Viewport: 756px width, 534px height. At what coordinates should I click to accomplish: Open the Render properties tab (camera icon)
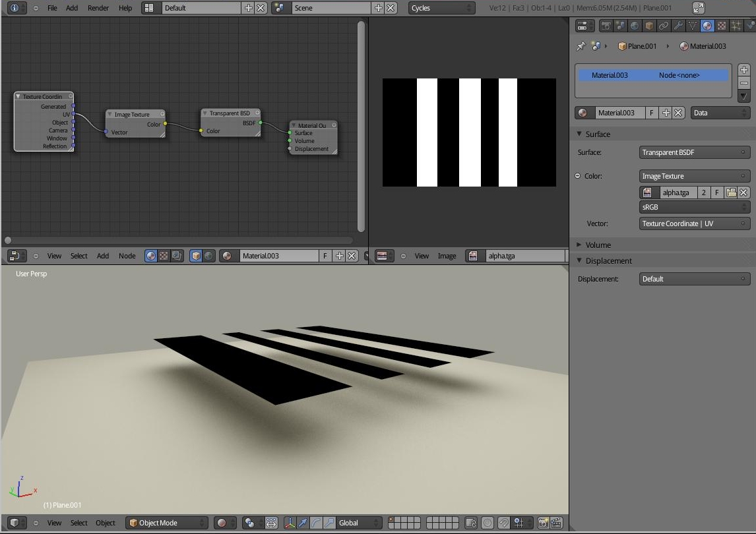click(x=606, y=25)
